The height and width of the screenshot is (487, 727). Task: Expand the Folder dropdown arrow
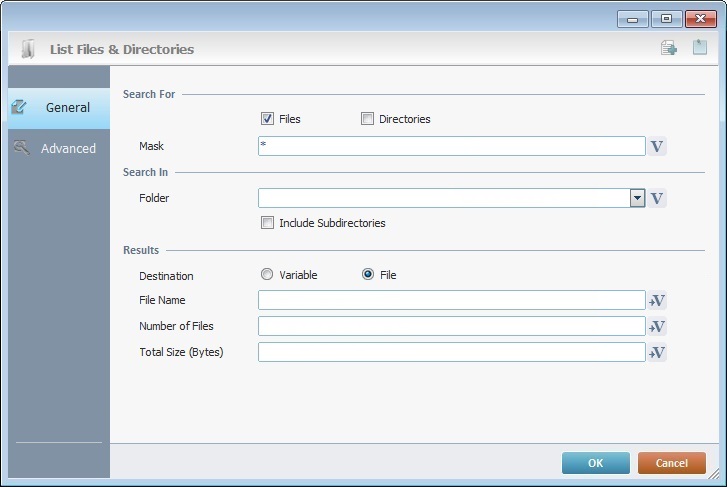(x=637, y=198)
